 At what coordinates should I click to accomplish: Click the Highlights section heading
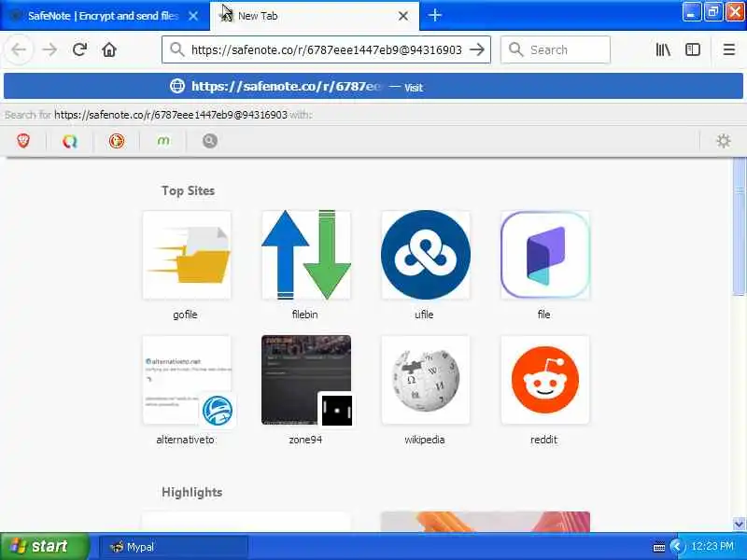point(192,492)
